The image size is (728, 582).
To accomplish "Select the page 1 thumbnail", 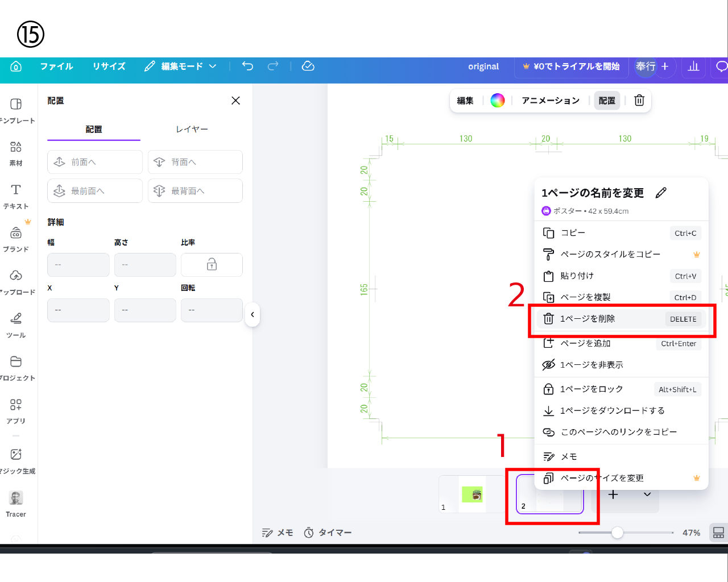I will pos(471,494).
